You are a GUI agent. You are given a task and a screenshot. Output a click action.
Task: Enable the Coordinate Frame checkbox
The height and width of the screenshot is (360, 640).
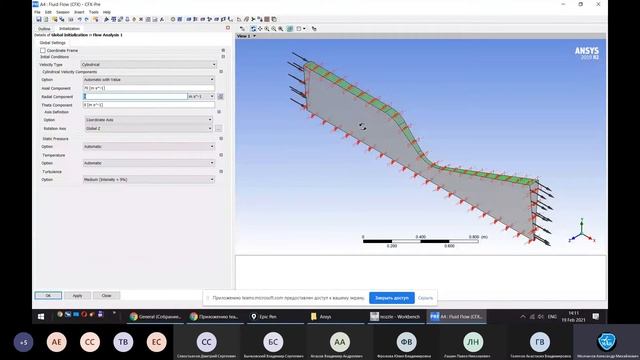(42, 50)
